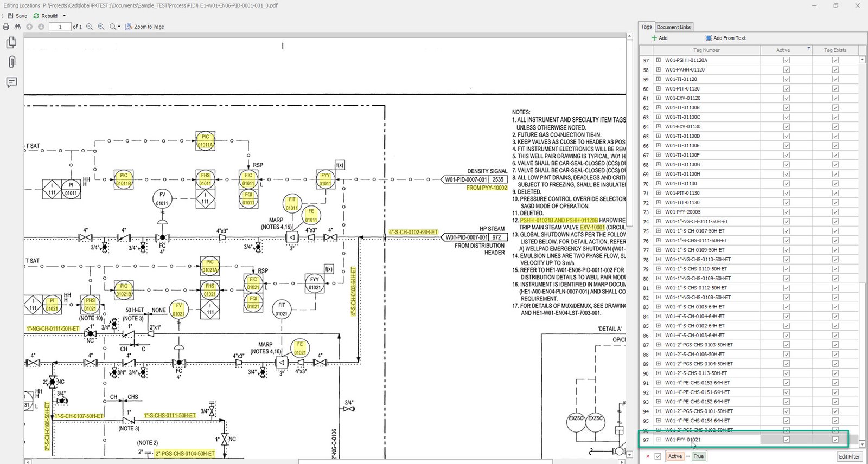This screenshot has width=868, height=464.
Task: Expand the W01-PYY-20005 tag row
Action: click(x=658, y=212)
